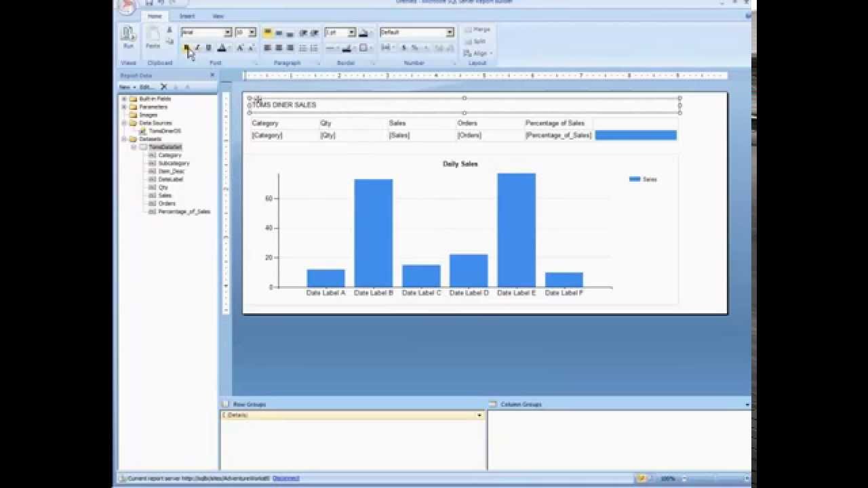Click the Merge cells button
The image size is (868, 488).
coord(477,30)
